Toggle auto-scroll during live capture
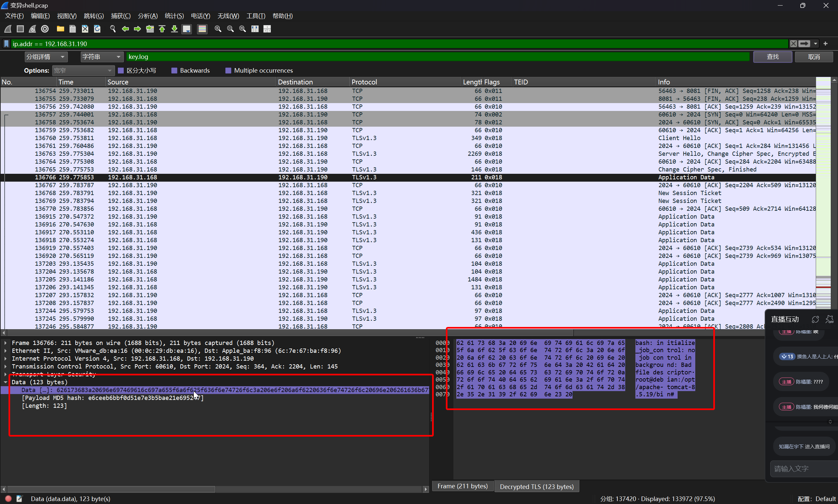Screen dimensions: 838x504 pyautogui.click(x=187, y=29)
